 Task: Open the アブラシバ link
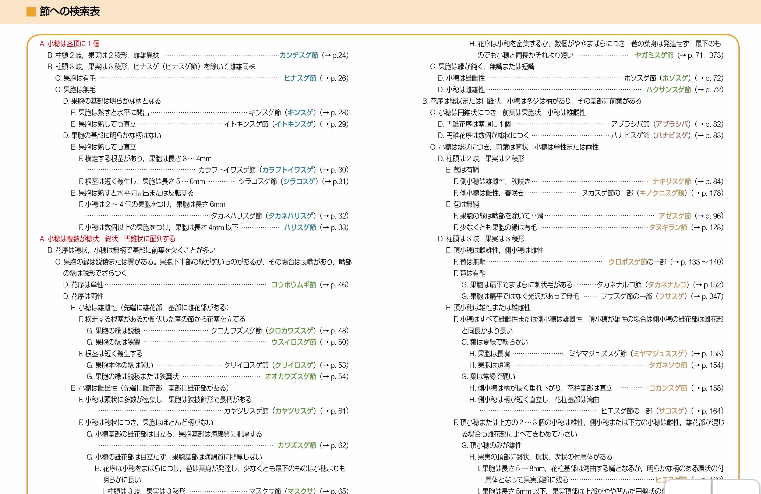click(x=672, y=124)
